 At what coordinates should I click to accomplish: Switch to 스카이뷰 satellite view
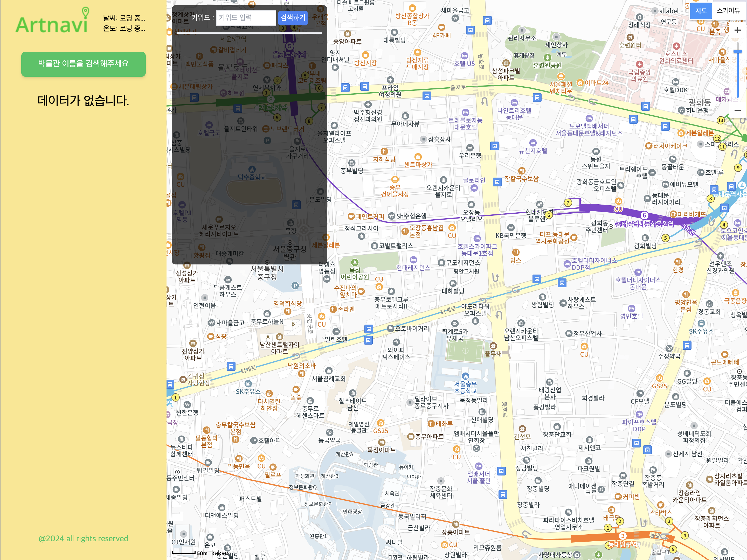click(728, 11)
